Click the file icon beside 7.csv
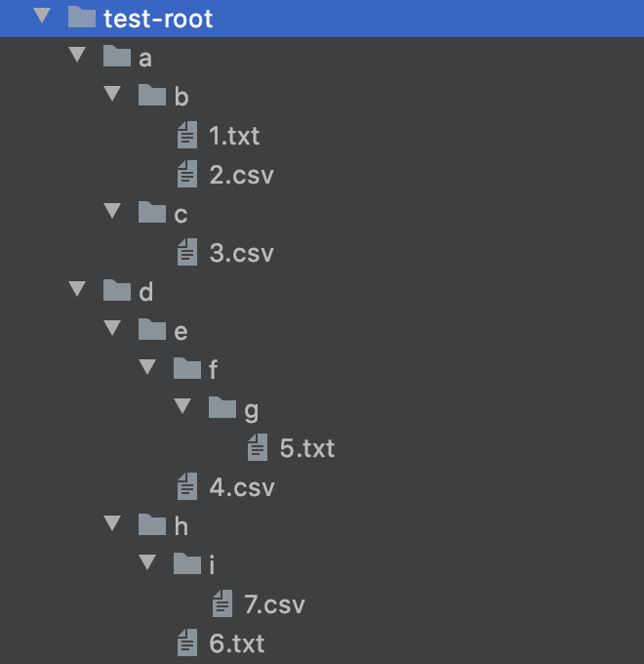This screenshot has width=644, height=664. (222, 604)
